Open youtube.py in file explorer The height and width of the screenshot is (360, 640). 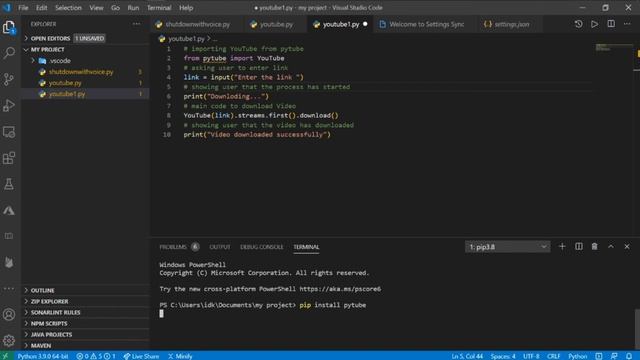pyautogui.click(x=86, y=83)
